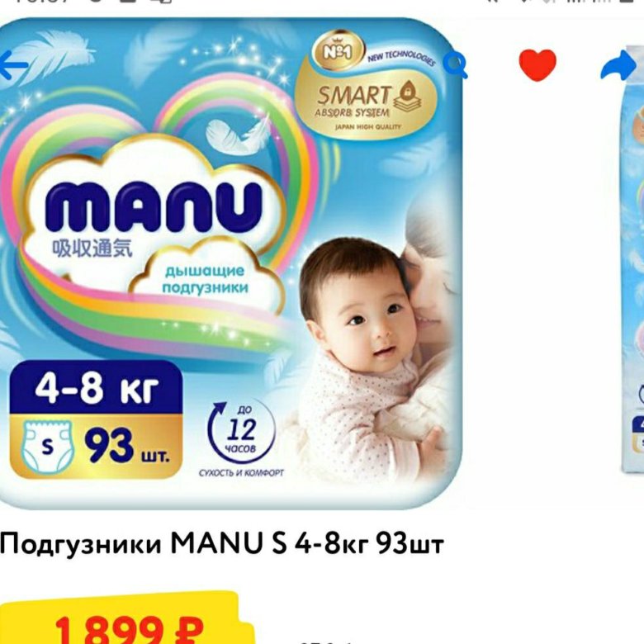The height and width of the screenshot is (644, 644).
Task: Share the product via blue arrow icon
Action: pos(618,65)
